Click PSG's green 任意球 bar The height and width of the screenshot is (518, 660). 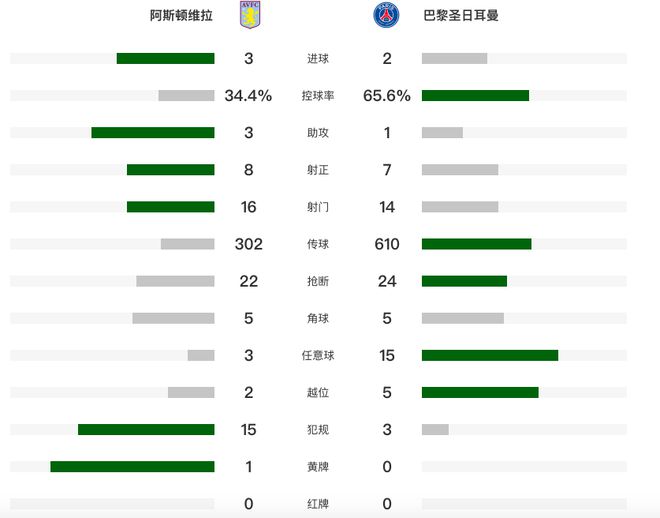[x=490, y=355]
